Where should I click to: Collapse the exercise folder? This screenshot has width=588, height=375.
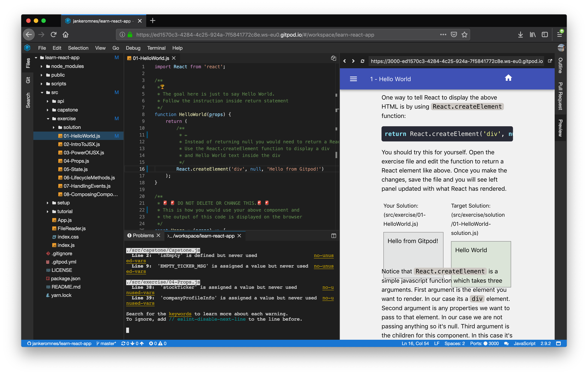pyautogui.click(x=48, y=119)
